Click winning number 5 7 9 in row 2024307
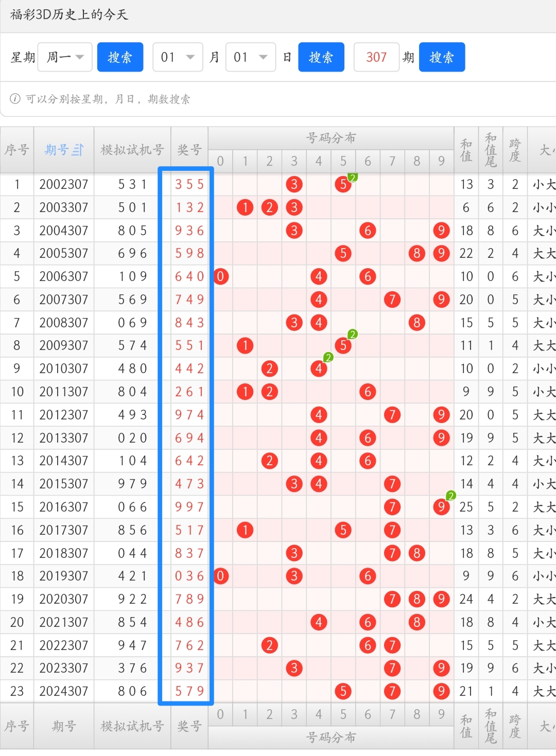Viewport: 556px width, 756px height. 189,691
